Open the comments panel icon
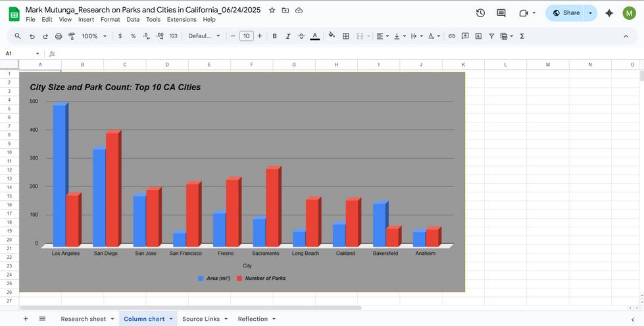 tap(501, 13)
